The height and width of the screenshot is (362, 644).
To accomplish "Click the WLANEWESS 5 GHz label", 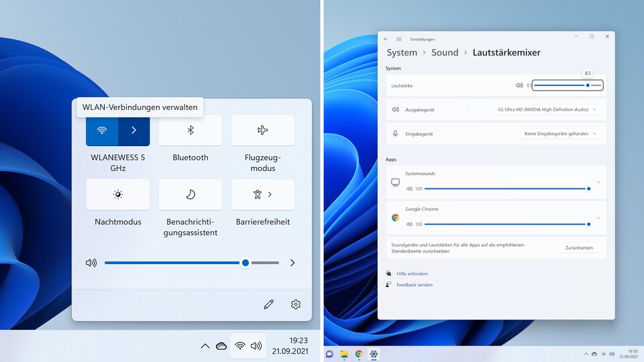I will coord(118,162).
